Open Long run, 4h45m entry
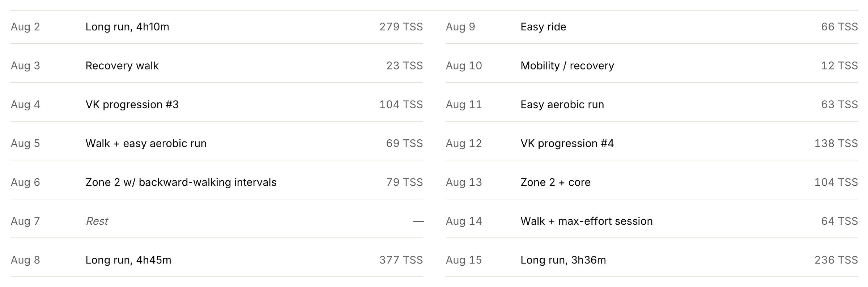The image size is (868, 287). click(217, 260)
